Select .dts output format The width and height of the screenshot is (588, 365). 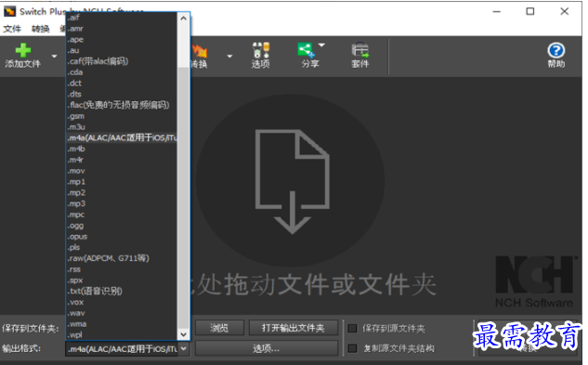tap(122, 94)
